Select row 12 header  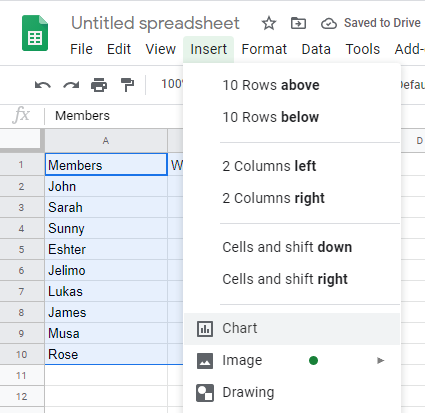tap(21, 396)
